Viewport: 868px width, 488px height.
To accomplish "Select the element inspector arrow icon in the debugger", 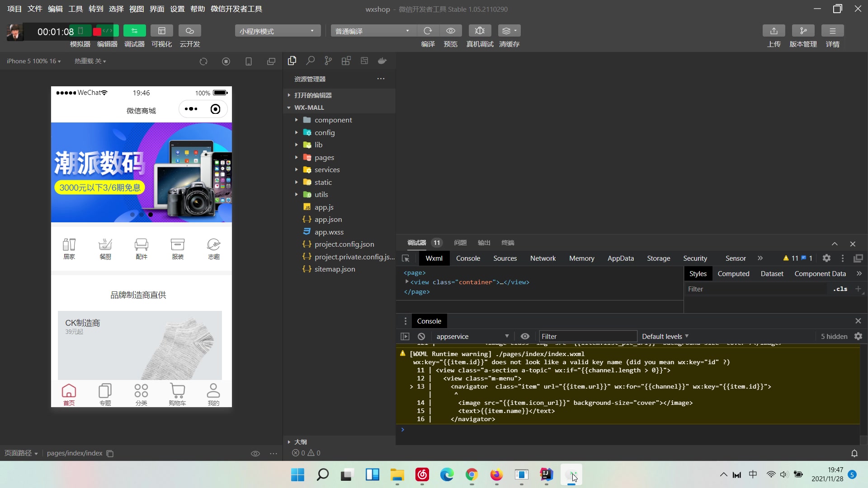I will 406,258.
